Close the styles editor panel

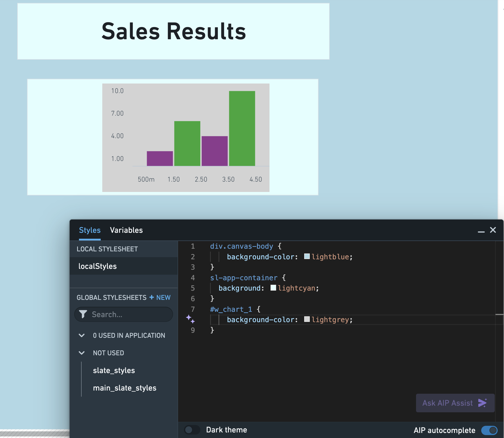(493, 230)
